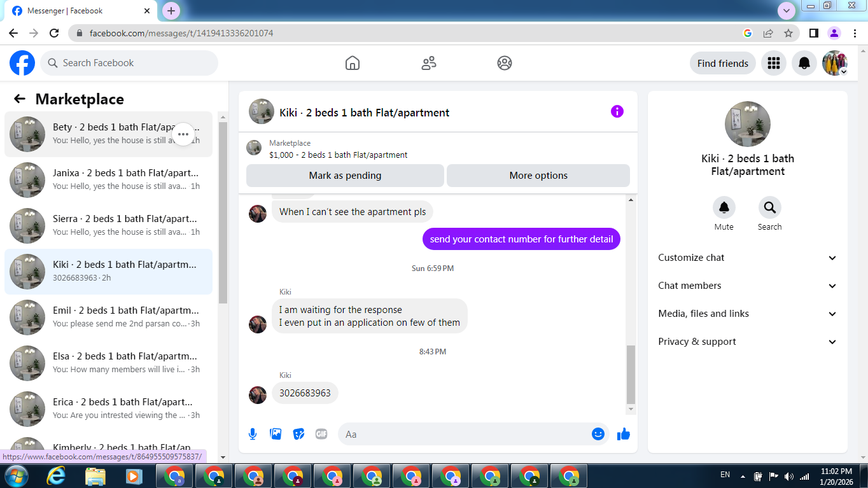
Task: Focus the Aa message input box
Action: coord(473,434)
